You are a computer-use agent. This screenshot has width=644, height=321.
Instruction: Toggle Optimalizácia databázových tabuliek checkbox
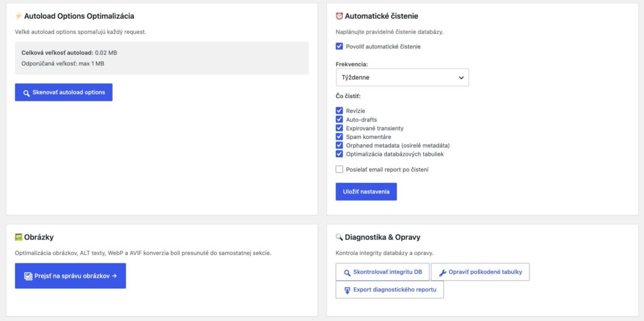point(339,155)
